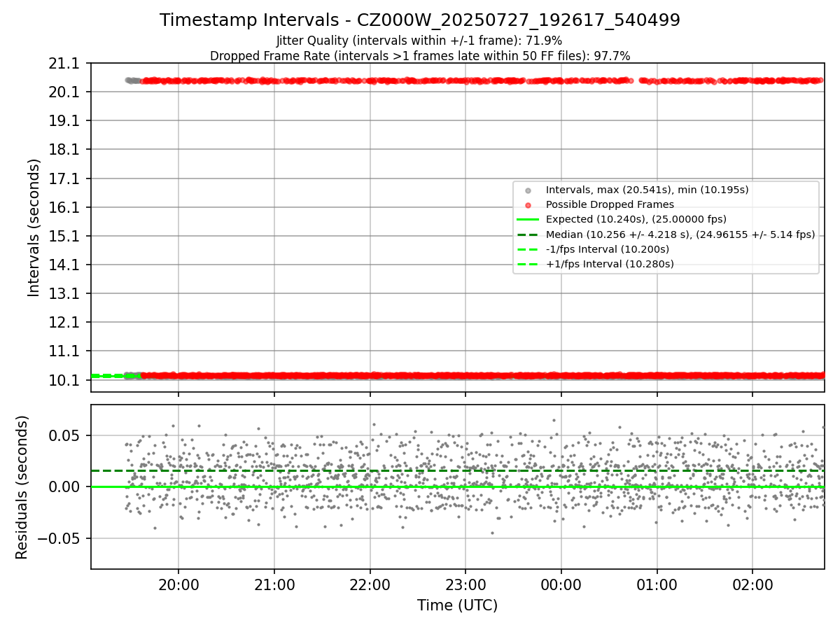This screenshot has height=630, width=840.
Task: Click legend entry -1/fps Interval (10.200s)
Action: click(x=608, y=249)
